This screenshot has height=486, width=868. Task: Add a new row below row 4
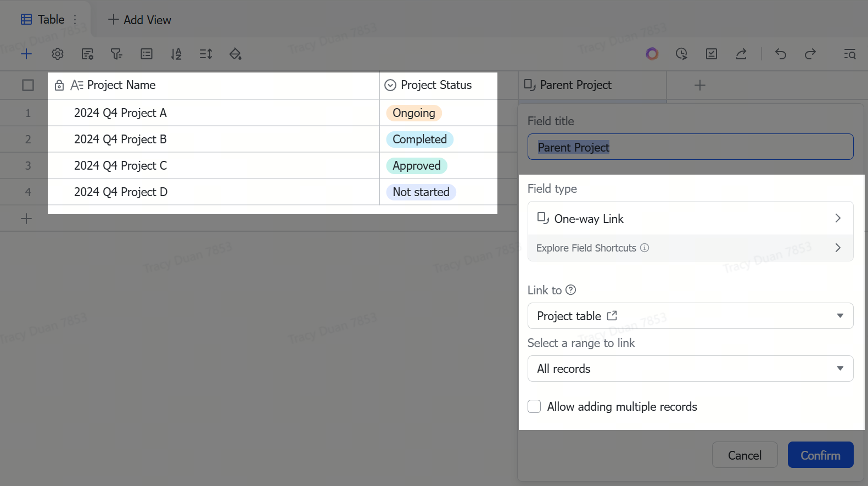[x=26, y=219]
